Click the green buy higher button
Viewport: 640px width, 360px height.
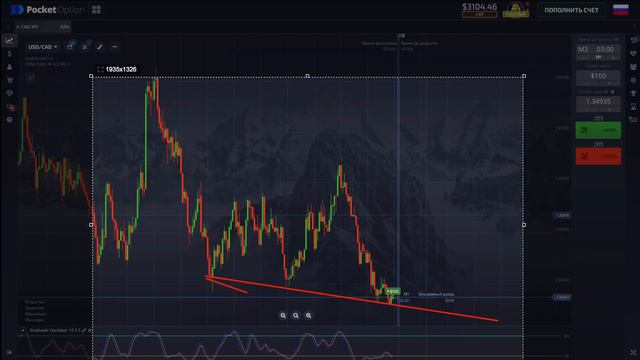[x=598, y=130]
